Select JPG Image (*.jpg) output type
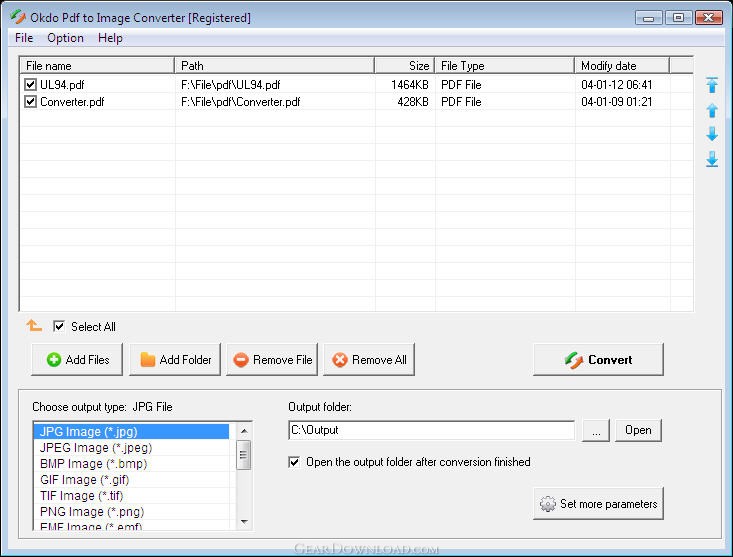 (x=131, y=431)
